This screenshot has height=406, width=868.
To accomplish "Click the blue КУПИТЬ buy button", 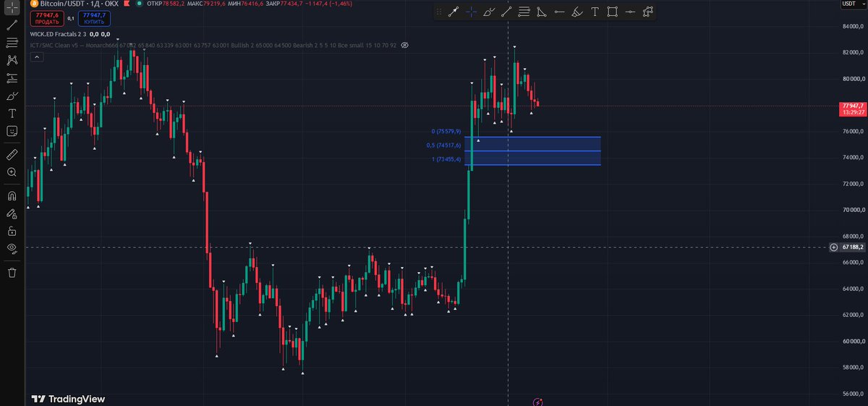I will [x=94, y=18].
